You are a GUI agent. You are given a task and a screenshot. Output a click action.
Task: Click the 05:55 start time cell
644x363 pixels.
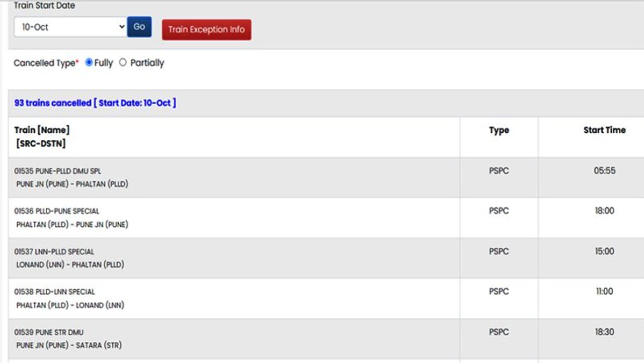click(x=604, y=171)
